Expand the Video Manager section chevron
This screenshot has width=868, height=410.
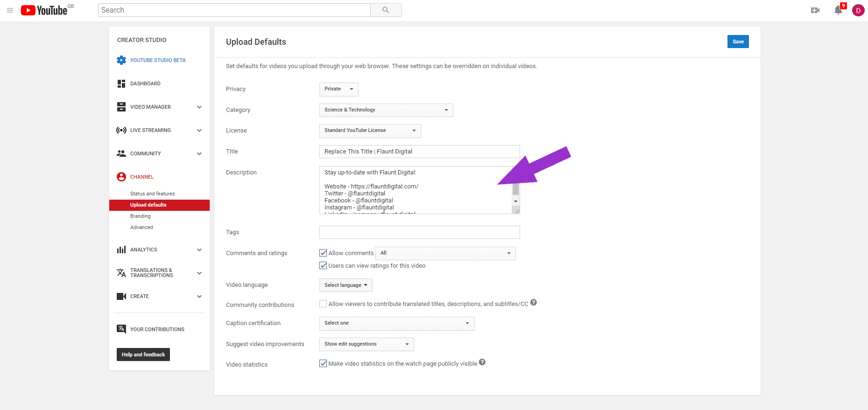click(x=199, y=107)
